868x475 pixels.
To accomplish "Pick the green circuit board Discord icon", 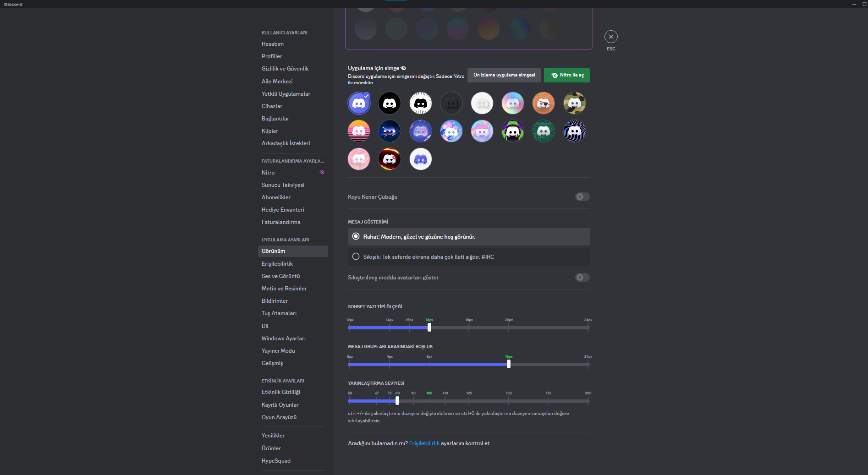I will 544,131.
